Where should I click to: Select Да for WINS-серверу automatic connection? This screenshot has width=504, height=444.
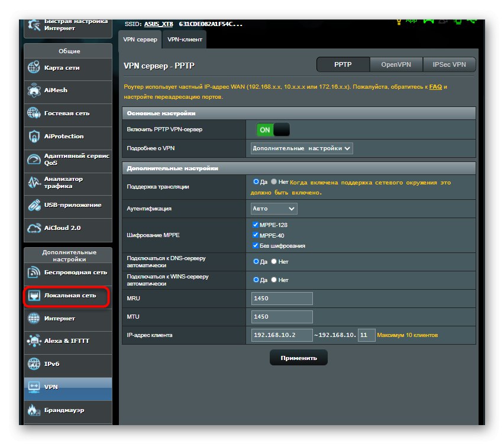(256, 280)
